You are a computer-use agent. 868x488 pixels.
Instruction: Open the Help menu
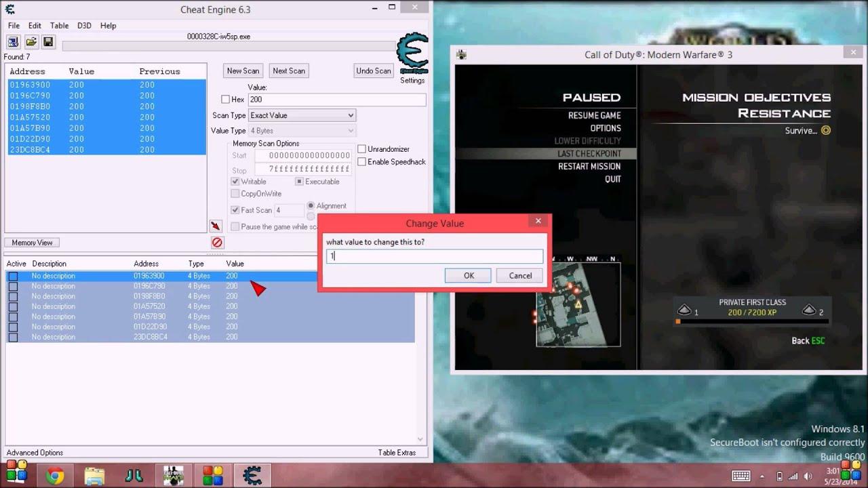(108, 26)
